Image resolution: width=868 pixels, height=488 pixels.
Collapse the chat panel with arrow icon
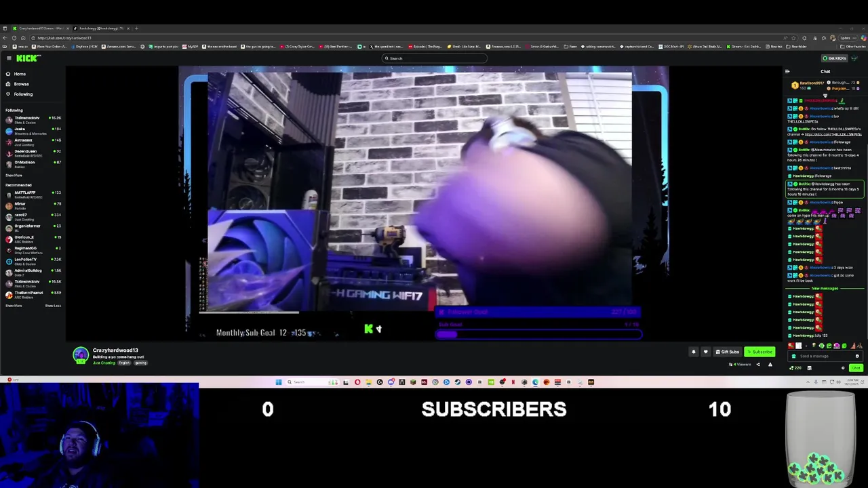click(x=787, y=71)
